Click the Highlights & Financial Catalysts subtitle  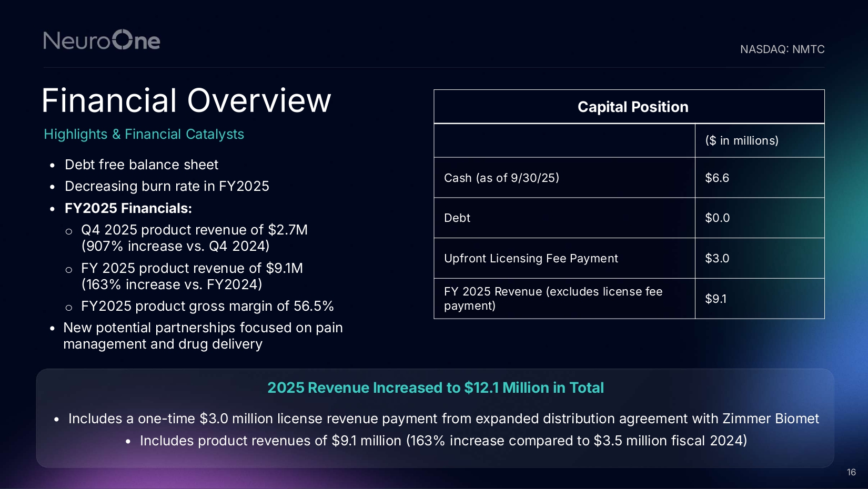[x=144, y=135]
